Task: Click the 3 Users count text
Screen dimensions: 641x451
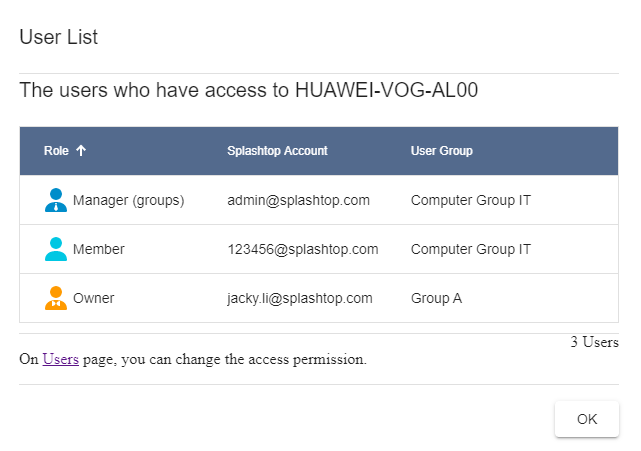Action: [594, 342]
